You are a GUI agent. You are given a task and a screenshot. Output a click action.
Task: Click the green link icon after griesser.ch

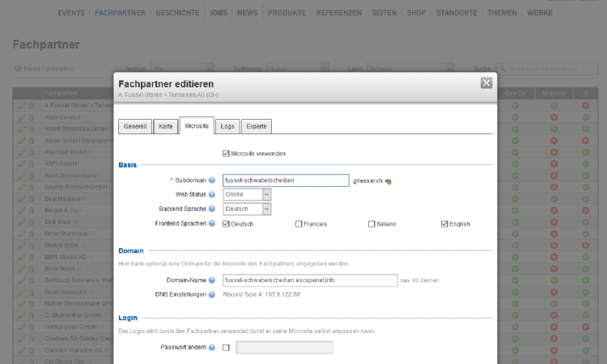pos(388,181)
